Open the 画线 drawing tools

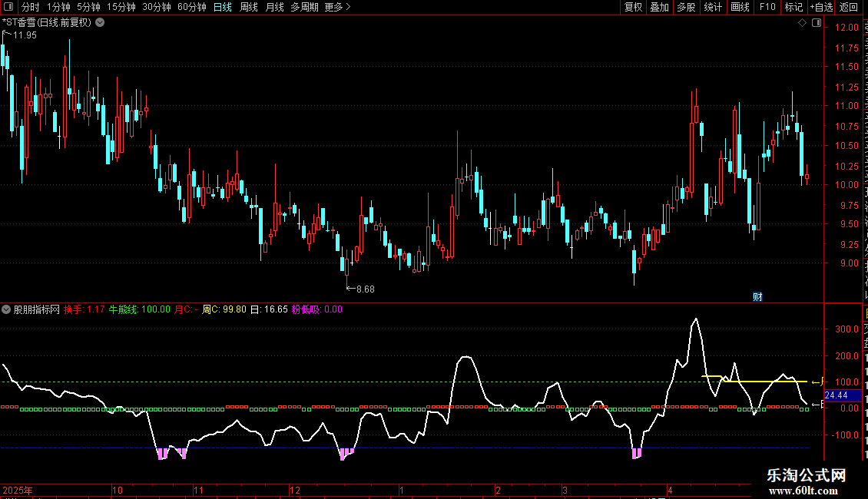click(x=740, y=7)
